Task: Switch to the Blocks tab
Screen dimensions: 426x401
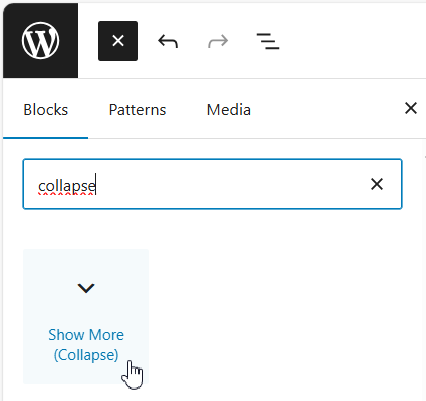Action: (x=46, y=110)
